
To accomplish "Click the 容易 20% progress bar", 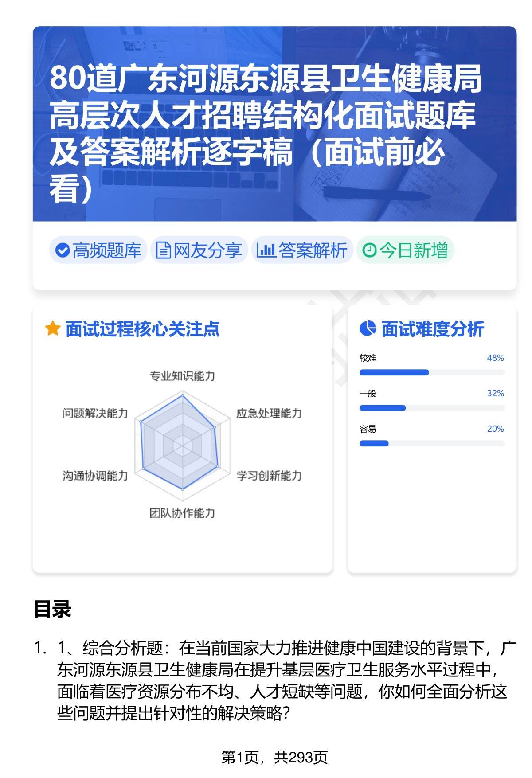I will click(431, 443).
